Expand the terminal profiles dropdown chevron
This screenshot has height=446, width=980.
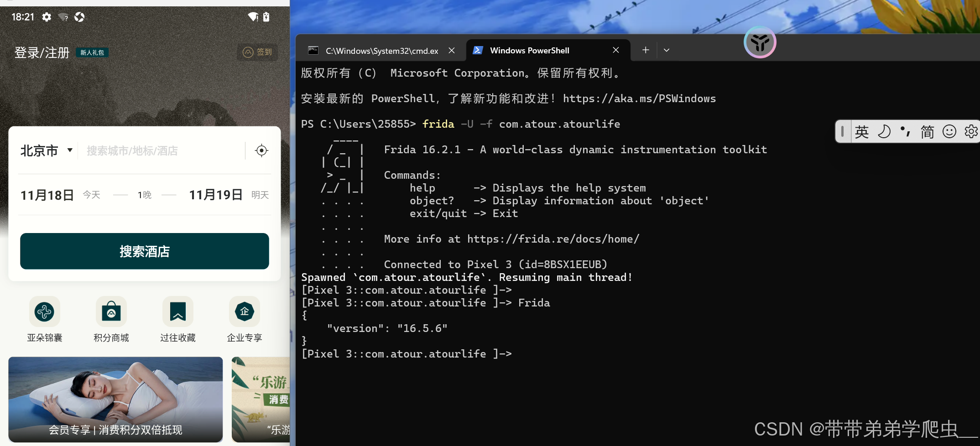[667, 50]
